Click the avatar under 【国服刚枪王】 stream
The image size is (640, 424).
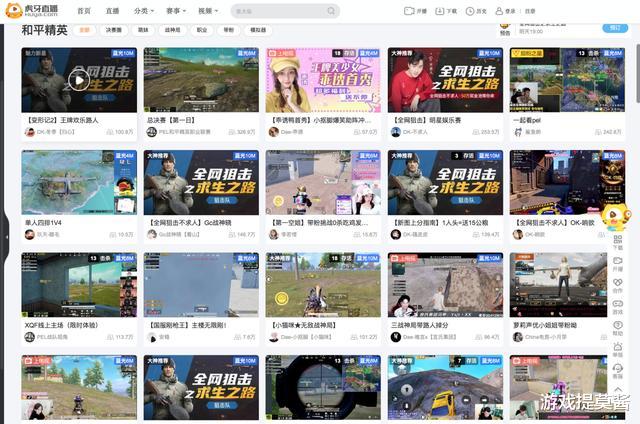tap(151, 337)
